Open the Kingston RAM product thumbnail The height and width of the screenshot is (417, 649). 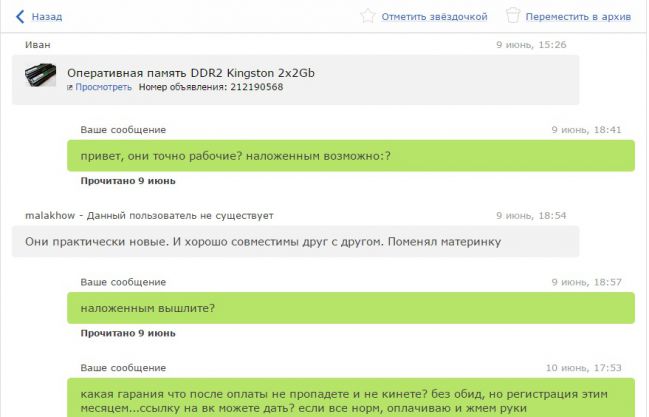click(x=40, y=78)
